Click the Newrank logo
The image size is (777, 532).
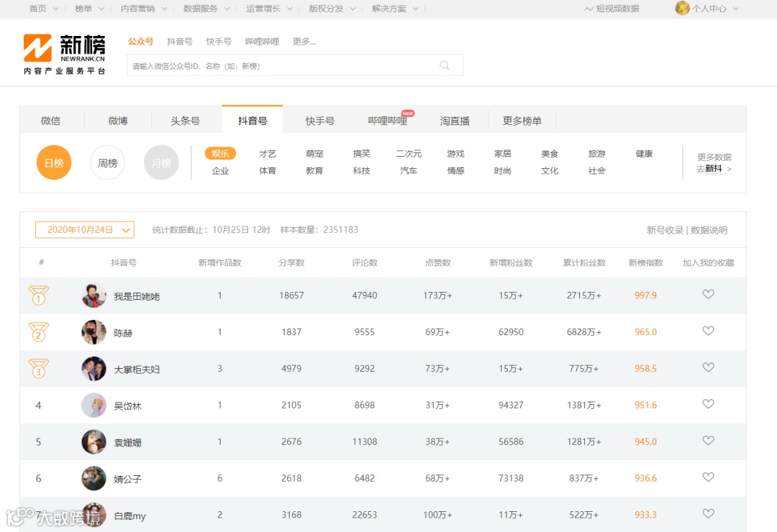(x=65, y=54)
